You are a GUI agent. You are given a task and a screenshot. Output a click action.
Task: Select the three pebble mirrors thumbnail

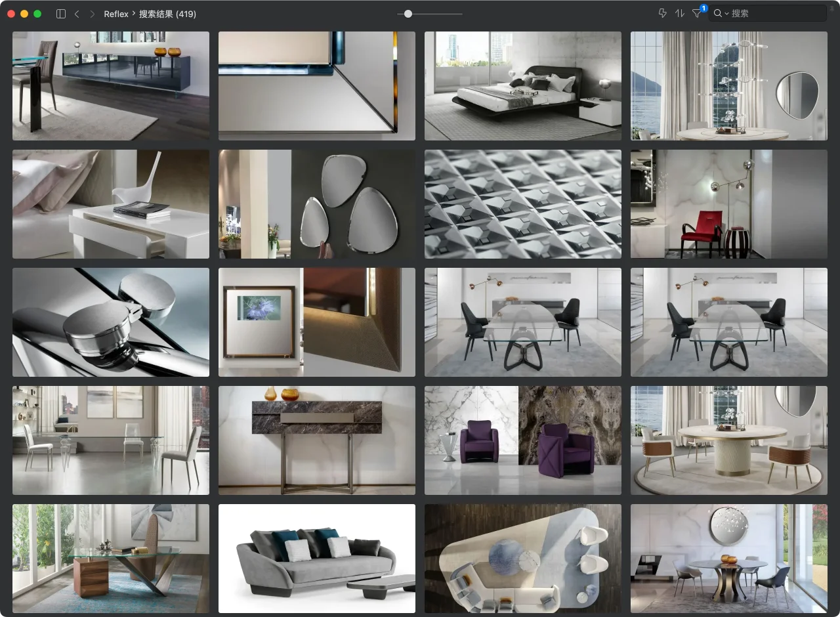click(317, 204)
